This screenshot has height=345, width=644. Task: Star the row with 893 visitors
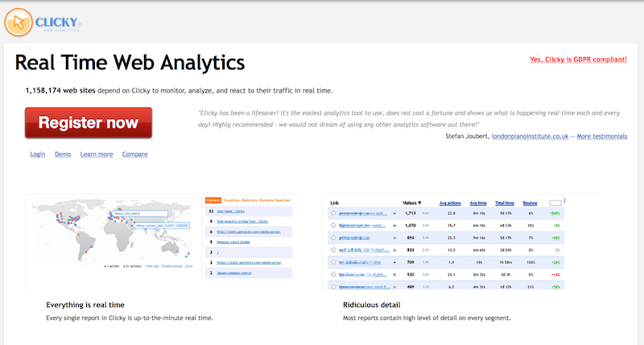(x=333, y=237)
